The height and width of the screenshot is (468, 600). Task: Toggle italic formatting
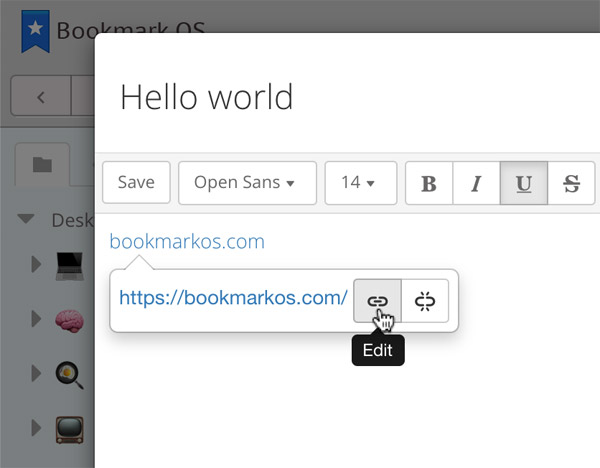tap(476, 183)
